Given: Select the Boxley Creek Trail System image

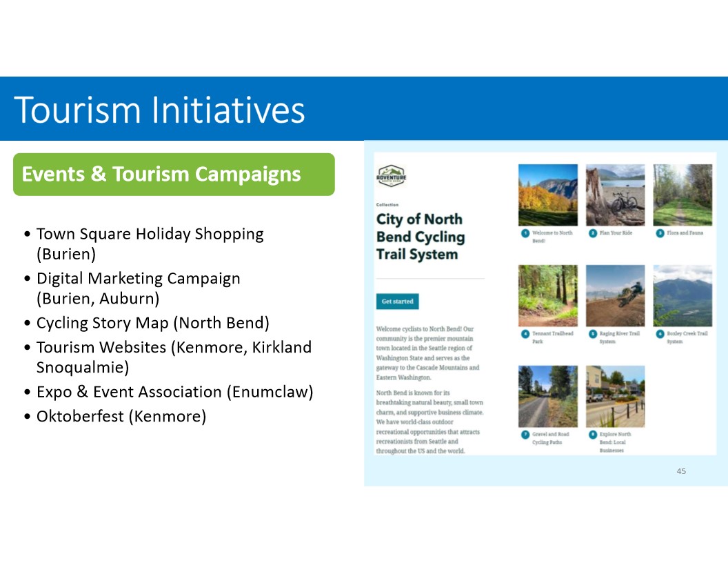Looking at the screenshot, I should tap(682, 295).
